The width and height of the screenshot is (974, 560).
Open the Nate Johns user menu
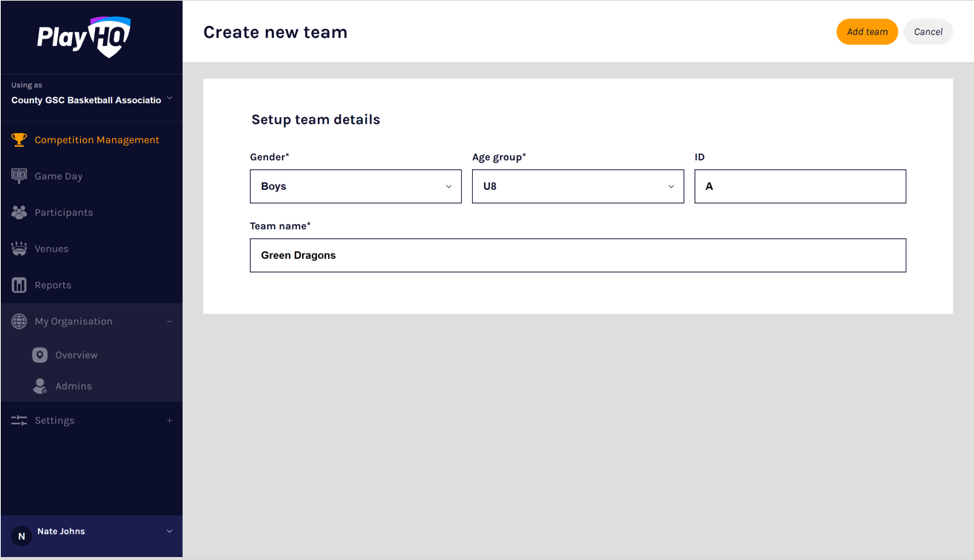pos(169,531)
